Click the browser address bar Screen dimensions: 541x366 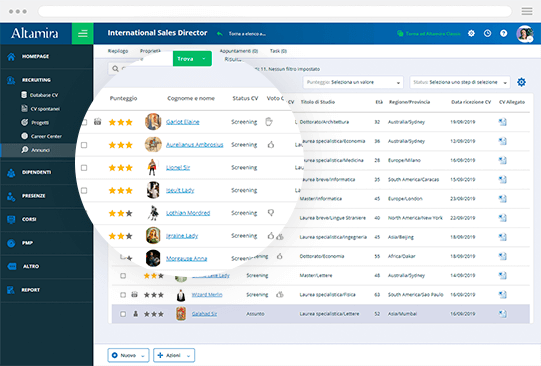pos(275,11)
